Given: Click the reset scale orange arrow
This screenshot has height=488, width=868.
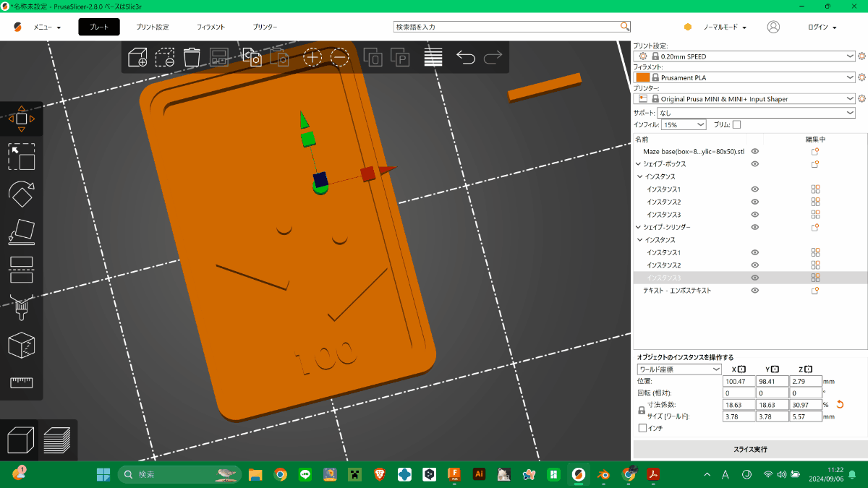Looking at the screenshot, I should tap(841, 404).
